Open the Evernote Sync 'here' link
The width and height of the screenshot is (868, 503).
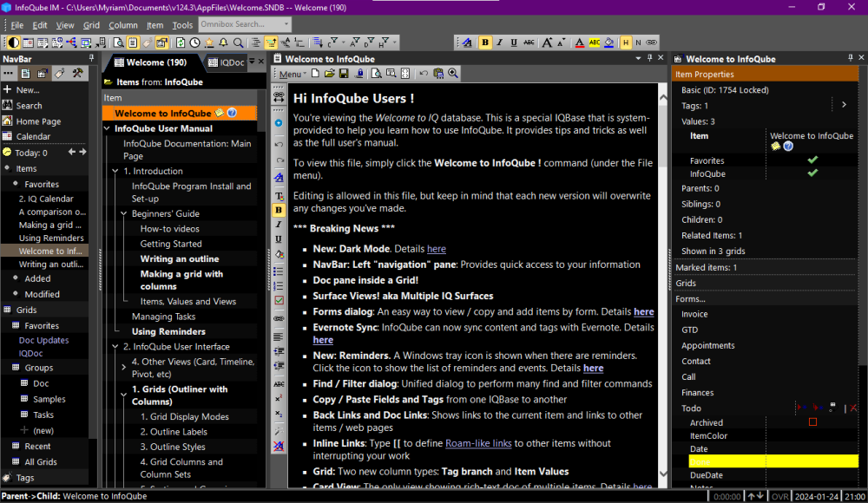pyautogui.click(x=323, y=340)
